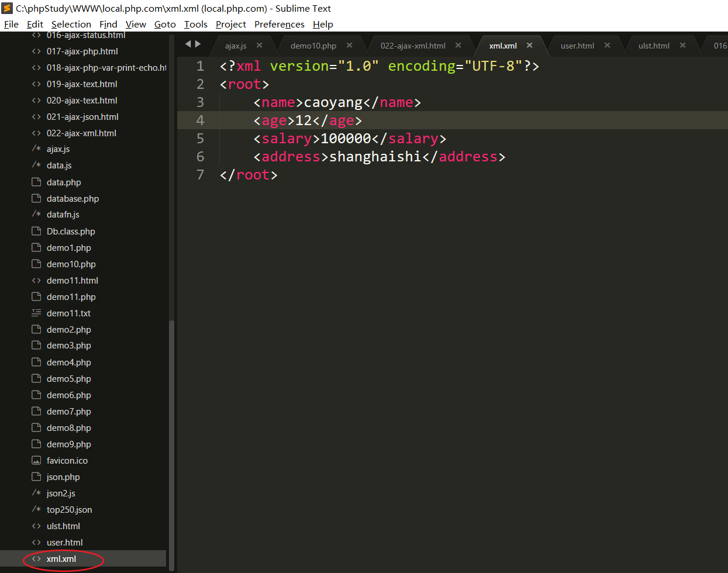Viewport: 728px width, 573px height.
Task: Switch to the user.html tab
Action: [577, 46]
